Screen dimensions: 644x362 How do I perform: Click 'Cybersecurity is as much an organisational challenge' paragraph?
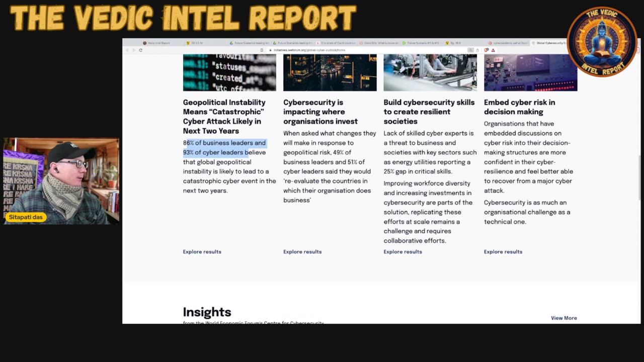(527, 212)
